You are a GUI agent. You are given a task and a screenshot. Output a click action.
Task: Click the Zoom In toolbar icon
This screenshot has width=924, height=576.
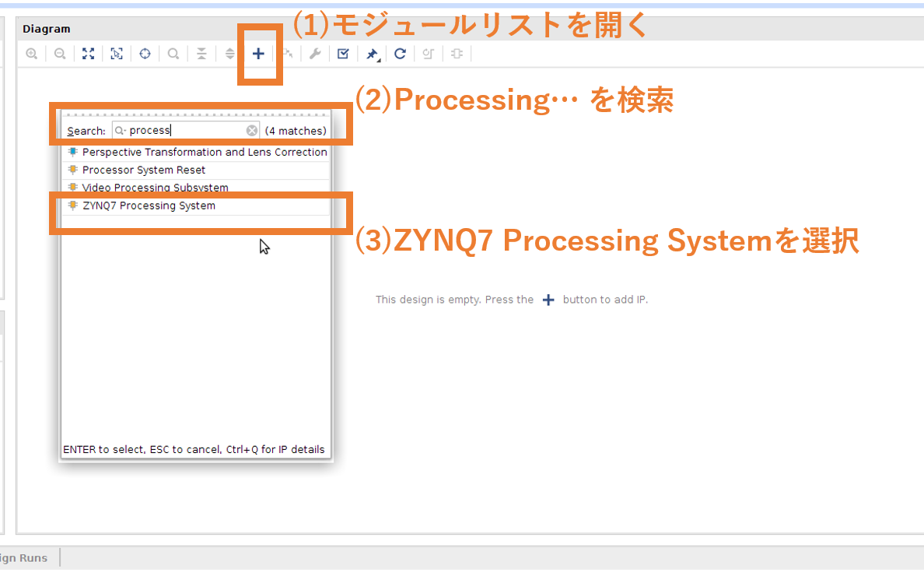[x=31, y=54]
